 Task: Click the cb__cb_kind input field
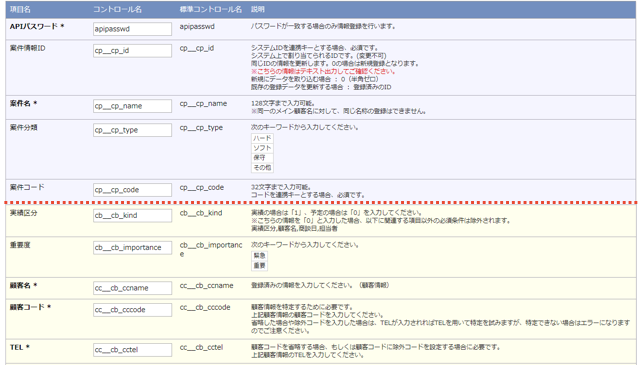tap(132, 215)
